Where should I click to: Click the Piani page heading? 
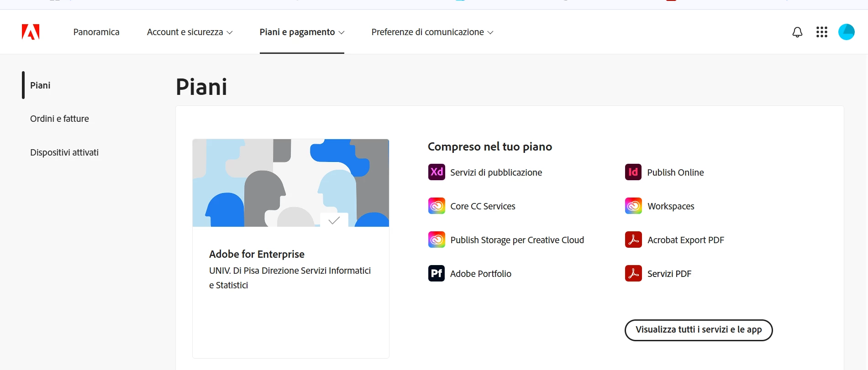pos(201,87)
